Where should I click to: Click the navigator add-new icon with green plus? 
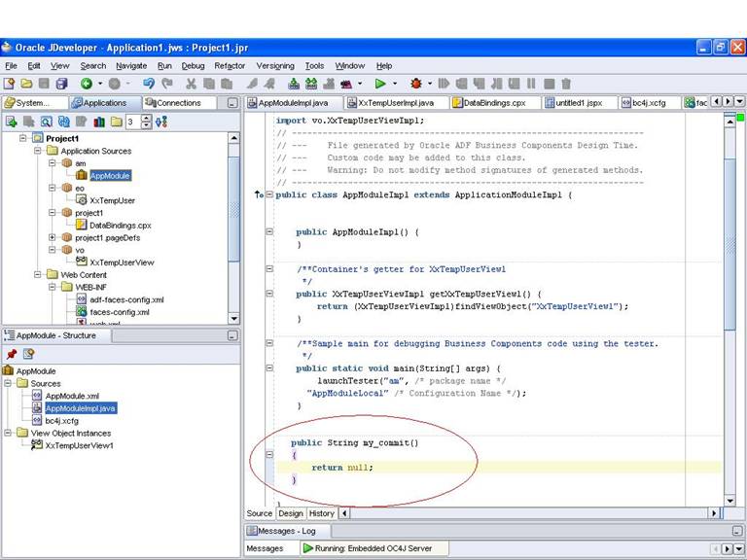[11, 122]
